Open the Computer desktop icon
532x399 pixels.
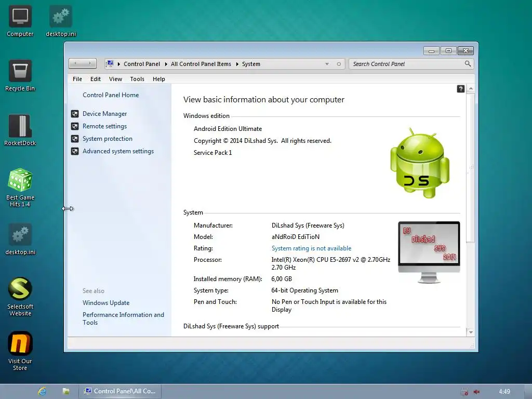[x=20, y=20]
